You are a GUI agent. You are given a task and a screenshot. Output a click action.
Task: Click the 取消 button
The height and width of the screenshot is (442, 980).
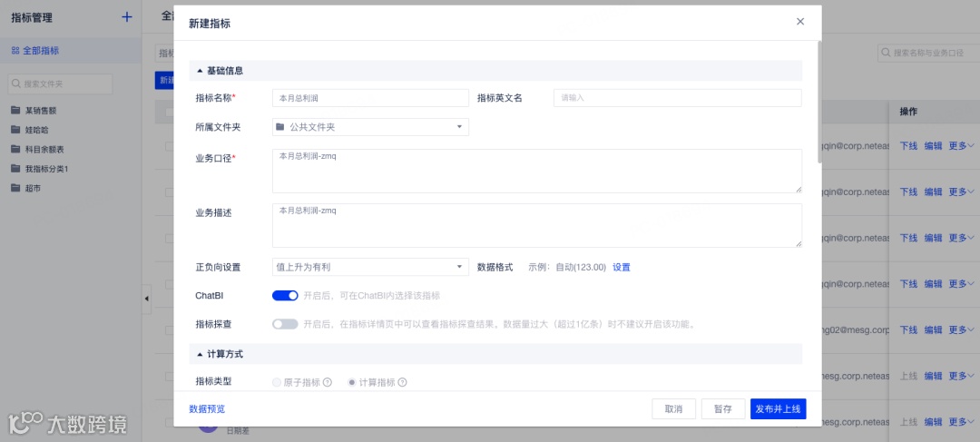pyautogui.click(x=673, y=408)
